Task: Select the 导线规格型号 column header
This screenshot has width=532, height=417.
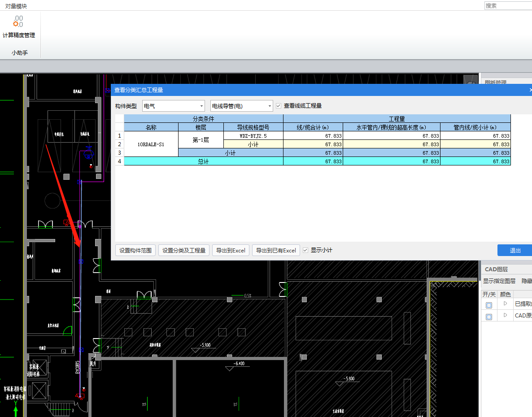Action: tap(253, 127)
